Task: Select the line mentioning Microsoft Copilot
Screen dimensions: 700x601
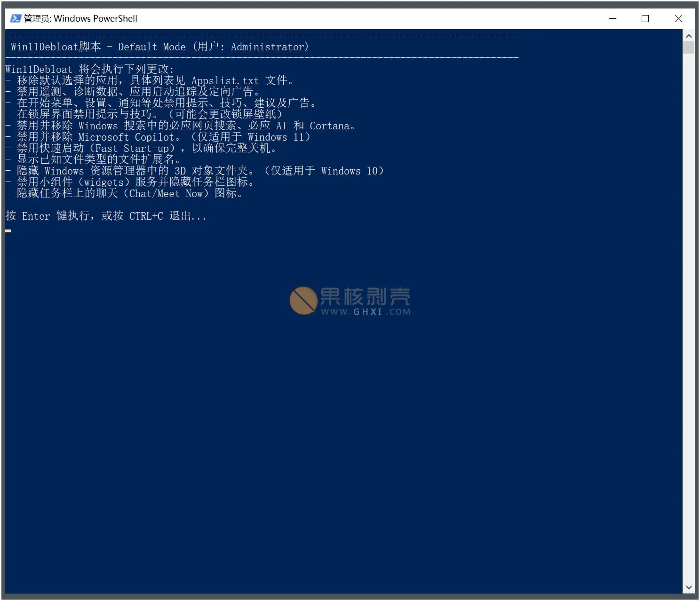Action: pos(158,137)
